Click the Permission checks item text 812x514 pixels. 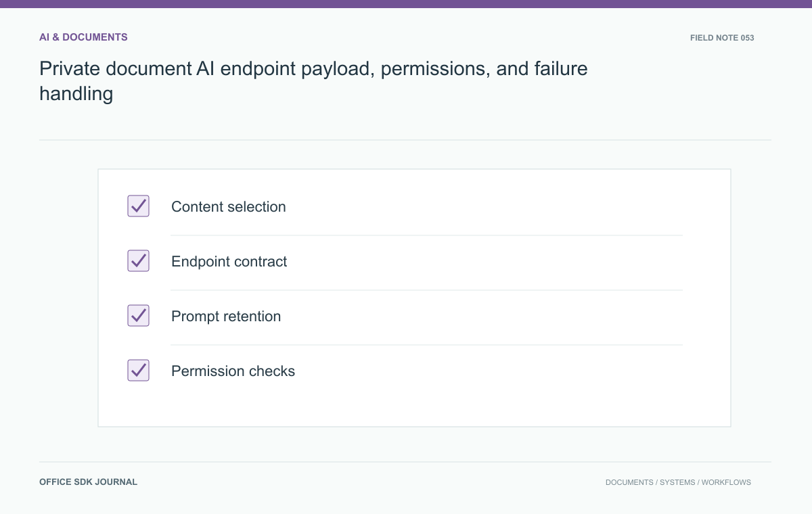tap(233, 371)
